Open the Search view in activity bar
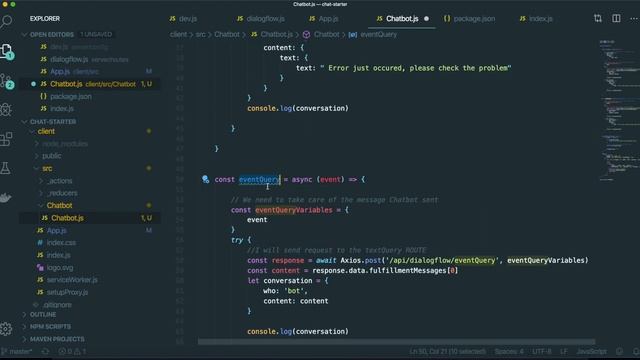Viewport: 640px width, 360px height. pyautogui.click(x=6, y=21)
